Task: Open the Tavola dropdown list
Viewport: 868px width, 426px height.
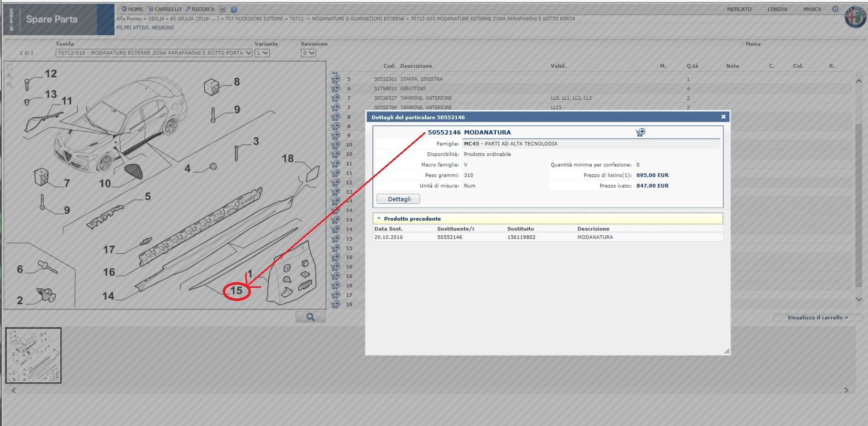Action: pyautogui.click(x=154, y=53)
